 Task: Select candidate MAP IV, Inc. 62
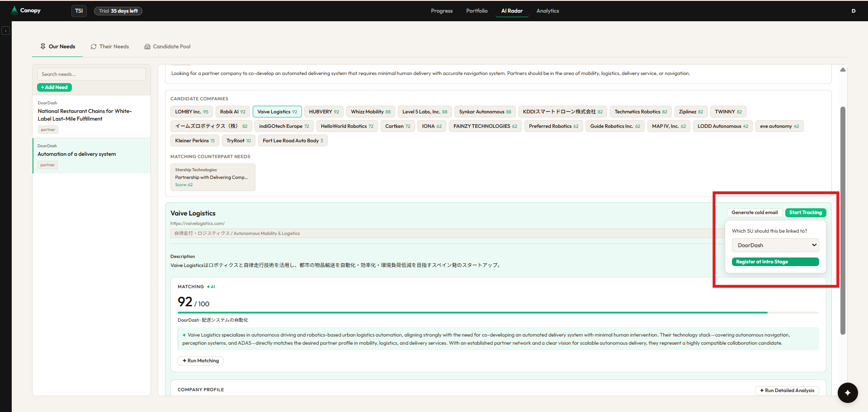pyautogui.click(x=669, y=126)
